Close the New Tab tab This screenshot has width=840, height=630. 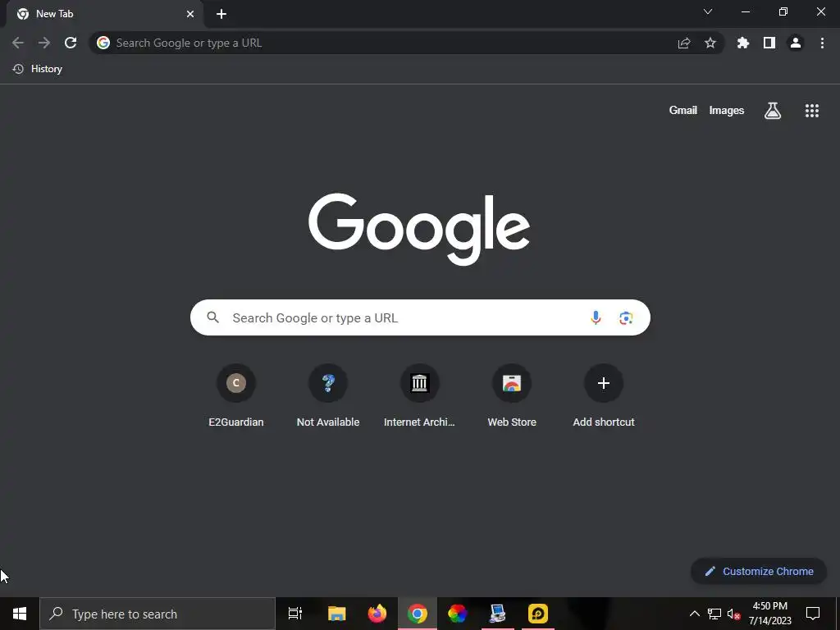pos(190,15)
